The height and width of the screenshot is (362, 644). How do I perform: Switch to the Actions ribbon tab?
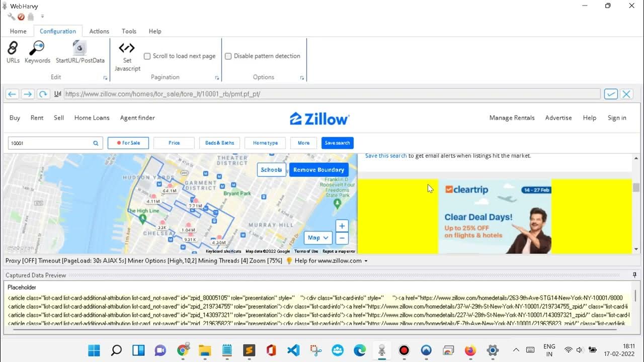tap(99, 31)
